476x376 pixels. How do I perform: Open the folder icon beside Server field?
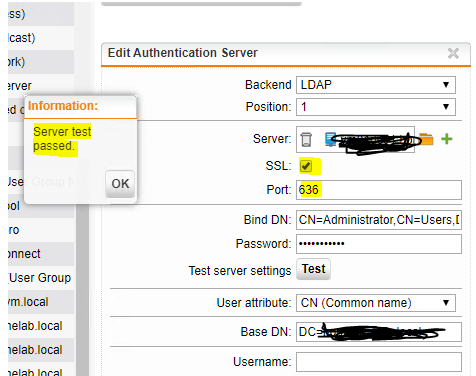coord(426,139)
